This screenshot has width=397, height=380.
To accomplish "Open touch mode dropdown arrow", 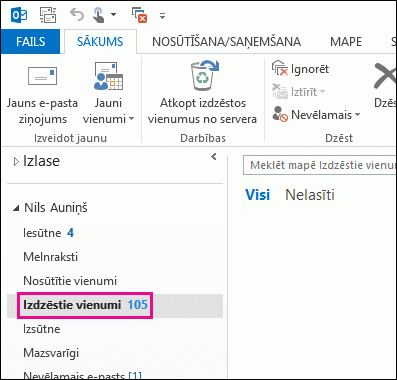I will (113, 15).
